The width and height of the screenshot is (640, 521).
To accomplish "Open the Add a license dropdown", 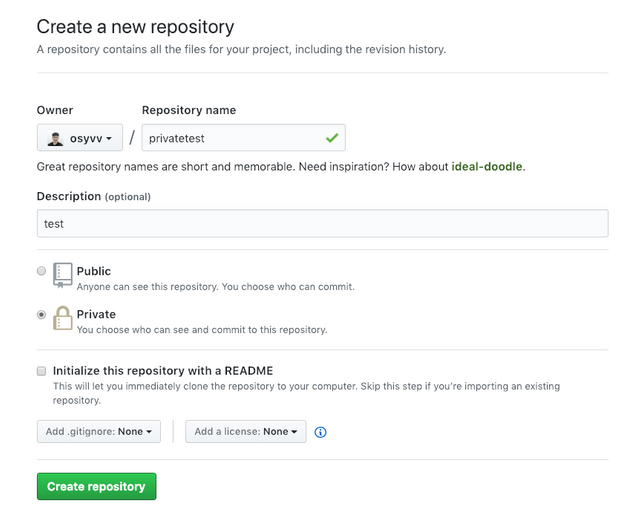I will coord(246,432).
